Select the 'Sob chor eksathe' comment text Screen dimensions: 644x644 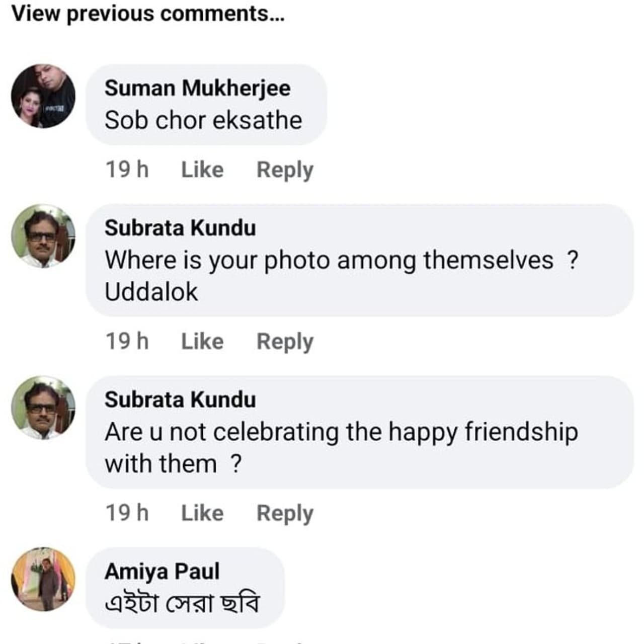(x=203, y=121)
